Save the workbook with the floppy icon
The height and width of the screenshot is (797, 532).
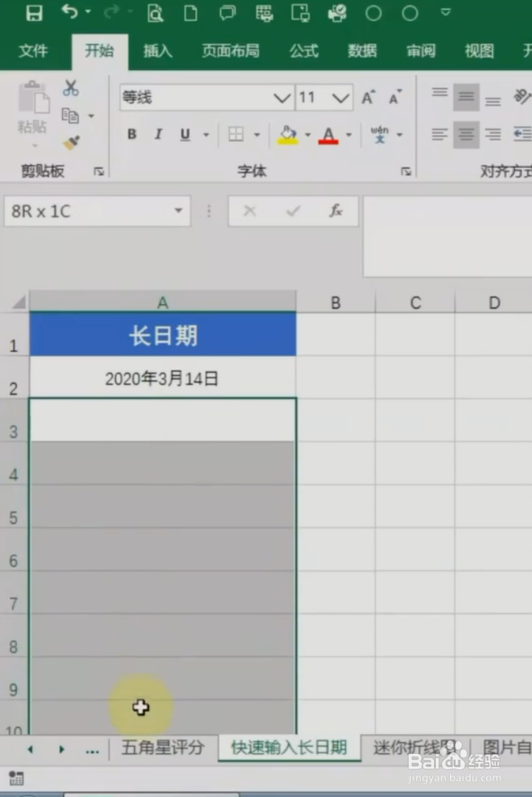pos(34,13)
